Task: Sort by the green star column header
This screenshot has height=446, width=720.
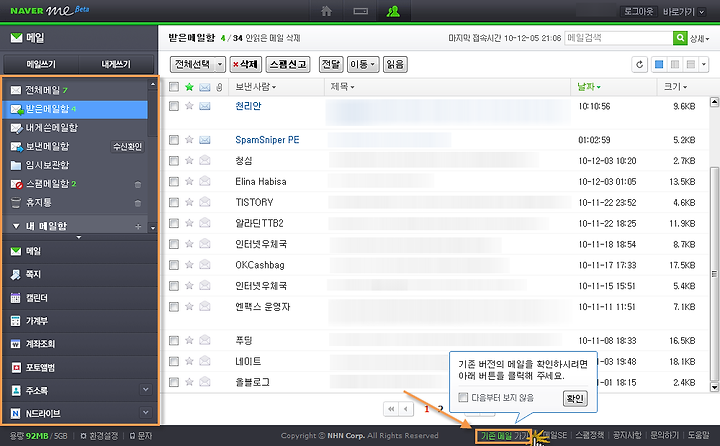Action: (x=189, y=87)
